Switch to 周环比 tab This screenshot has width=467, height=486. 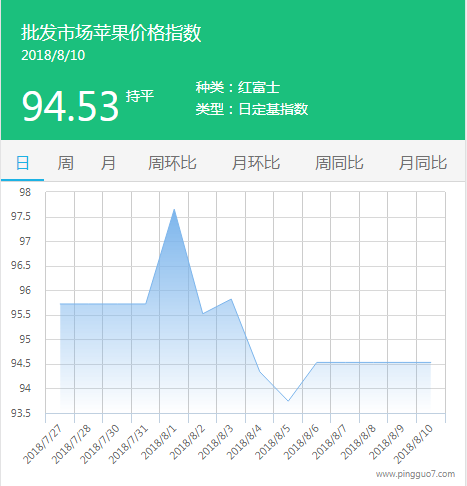click(172, 163)
